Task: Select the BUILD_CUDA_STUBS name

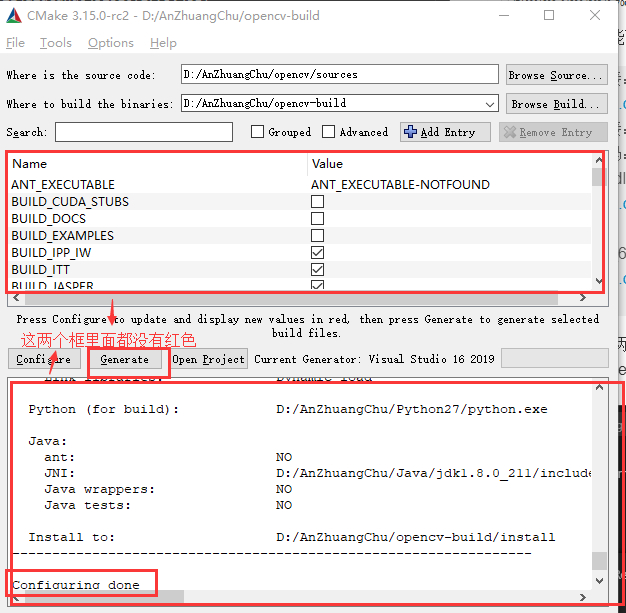Action: click(x=70, y=202)
